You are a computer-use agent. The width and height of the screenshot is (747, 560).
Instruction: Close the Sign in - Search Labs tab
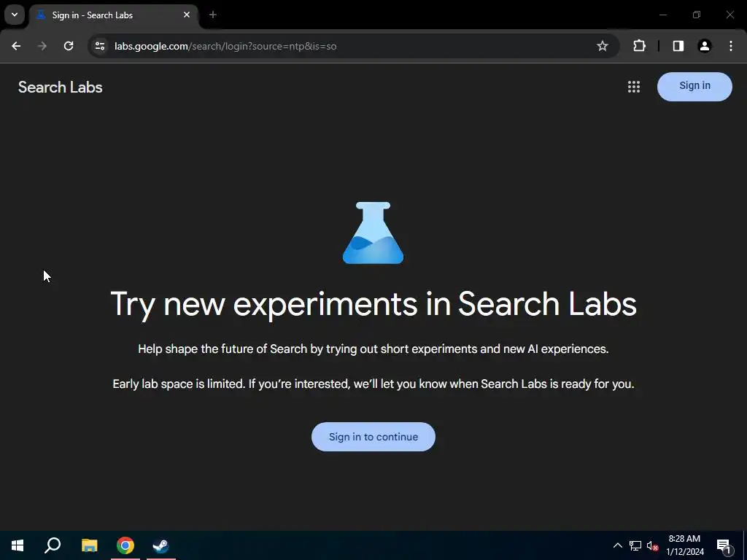[187, 15]
